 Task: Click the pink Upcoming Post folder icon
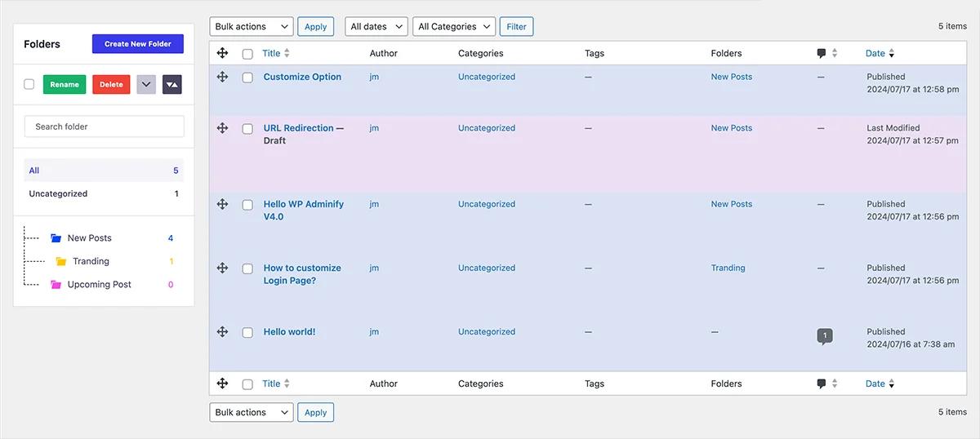pos(56,285)
